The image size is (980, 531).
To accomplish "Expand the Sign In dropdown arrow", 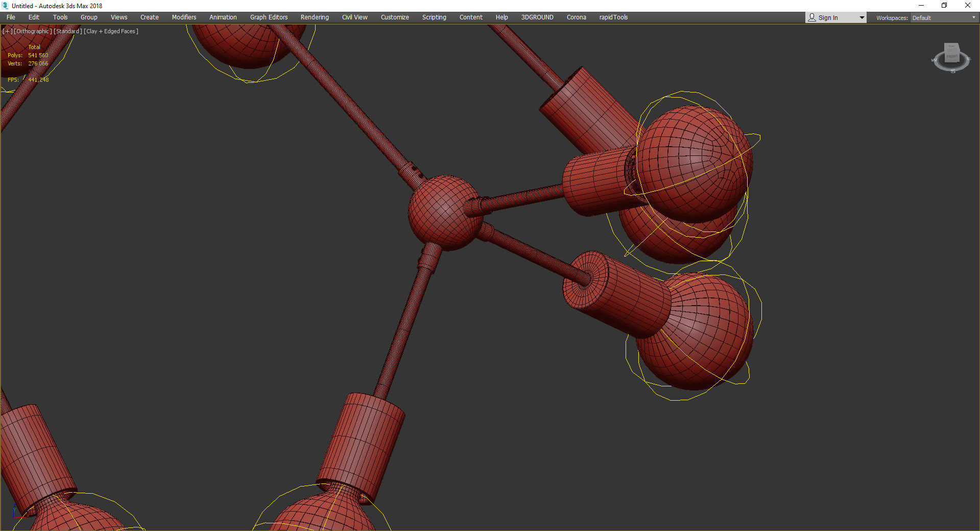I will click(862, 18).
